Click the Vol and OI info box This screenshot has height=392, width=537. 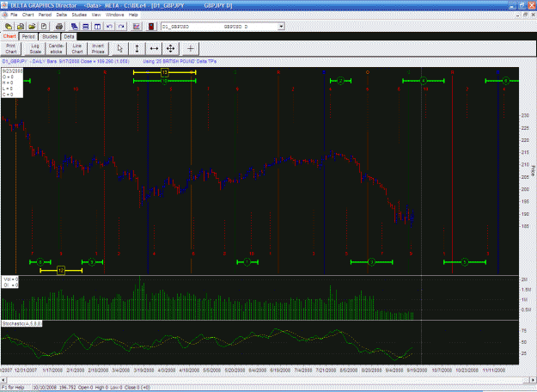click(10, 282)
